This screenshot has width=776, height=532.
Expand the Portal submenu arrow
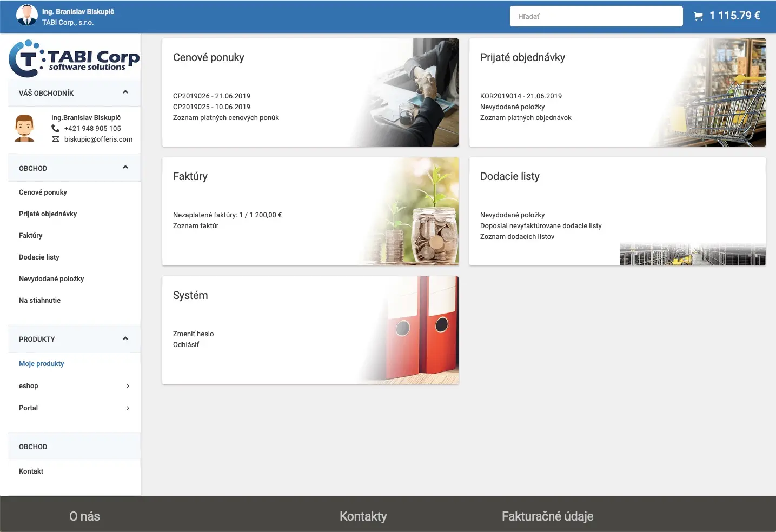pos(128,408)
